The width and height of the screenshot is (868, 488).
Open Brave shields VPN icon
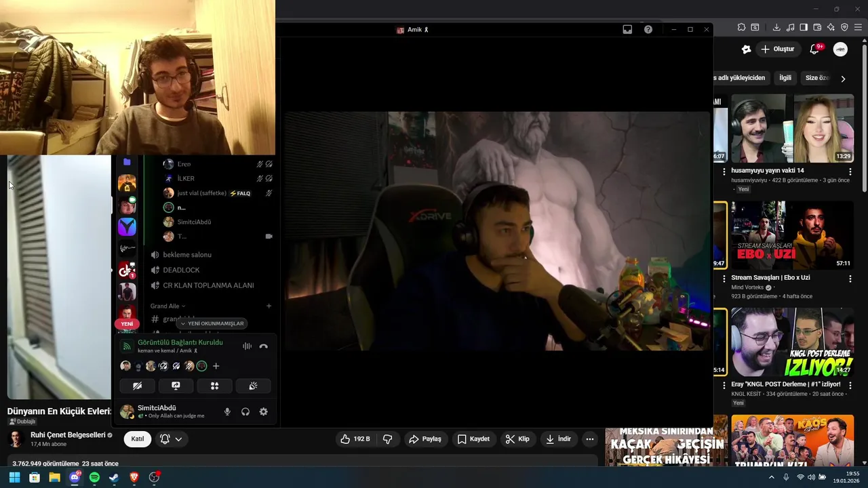point(844,28)
